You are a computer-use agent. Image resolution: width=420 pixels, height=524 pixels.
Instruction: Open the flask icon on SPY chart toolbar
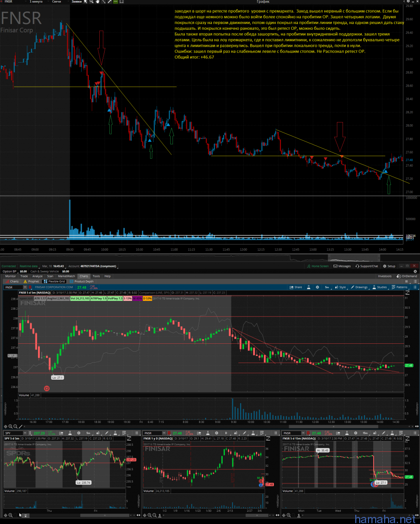point(70,433)
